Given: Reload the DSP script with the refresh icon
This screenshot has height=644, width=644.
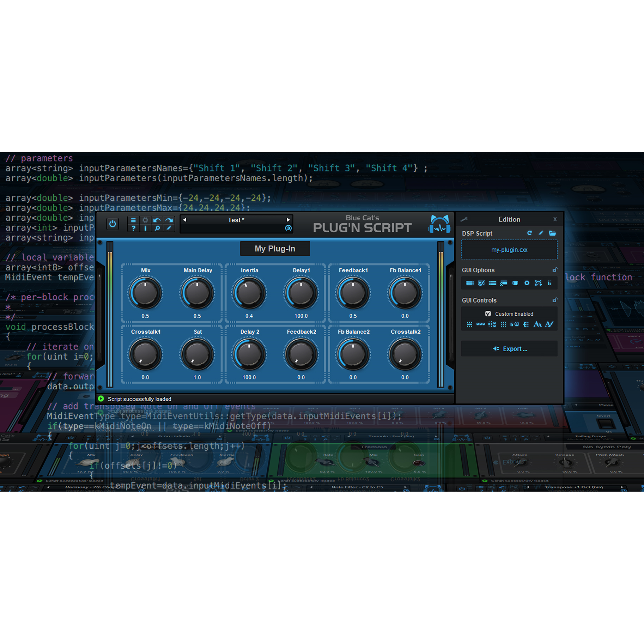Looking at the screenshot, I should [x=529, y=233].
